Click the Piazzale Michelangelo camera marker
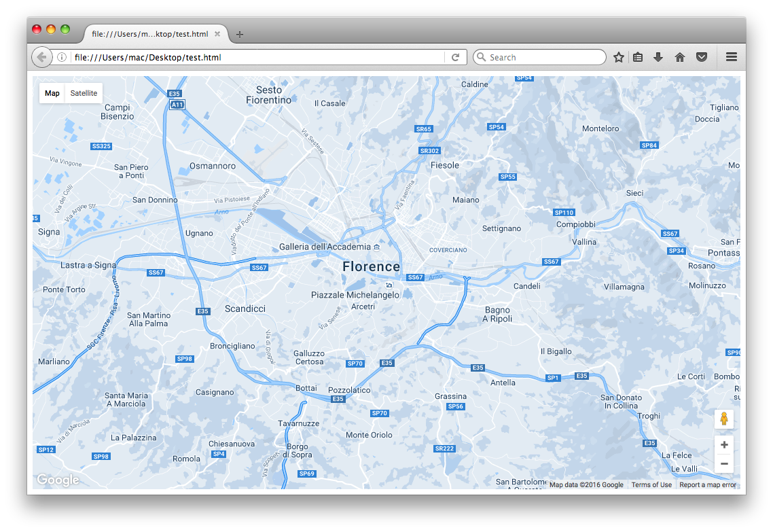This screenshot has width=773, height=532. coord(389,285)
